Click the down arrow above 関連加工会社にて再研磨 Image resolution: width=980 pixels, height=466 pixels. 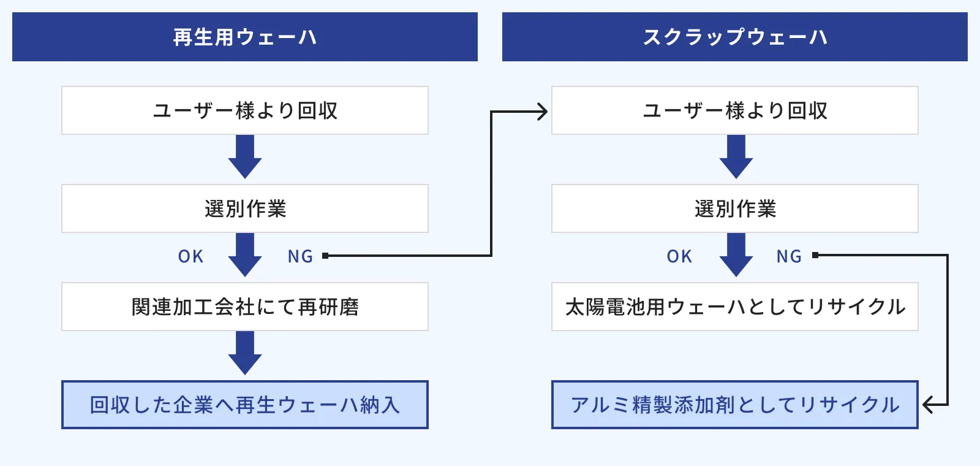tap(245, 255)
